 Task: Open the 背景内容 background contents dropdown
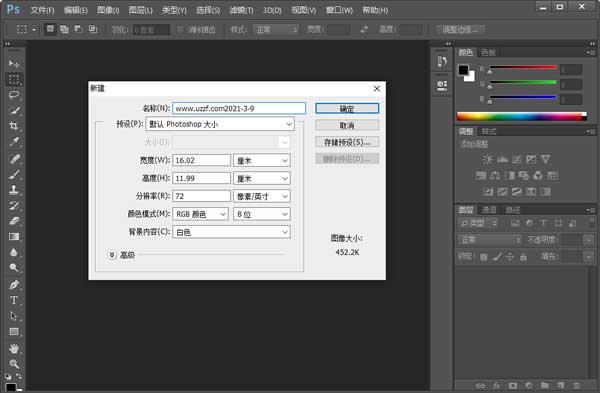[231, 232]
